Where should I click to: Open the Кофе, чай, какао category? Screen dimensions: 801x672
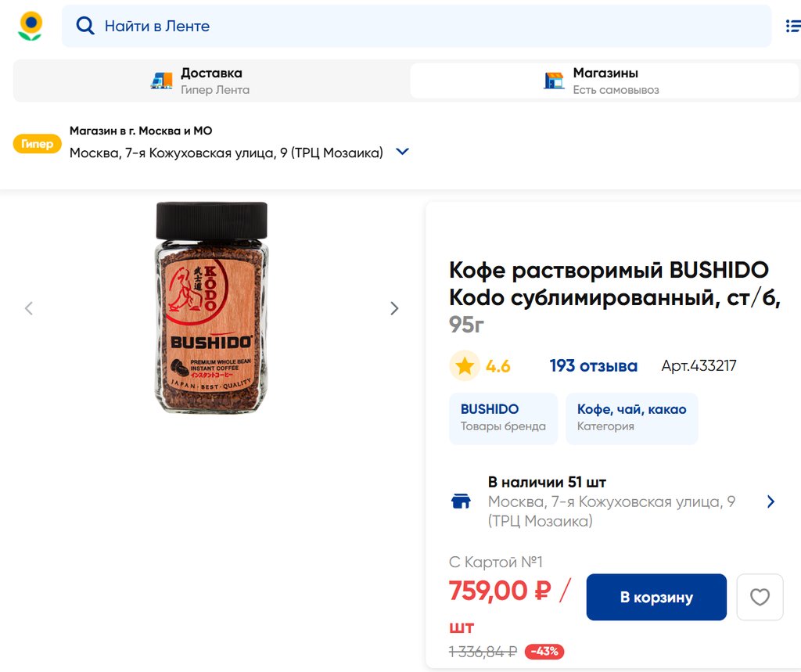point(631,419)
